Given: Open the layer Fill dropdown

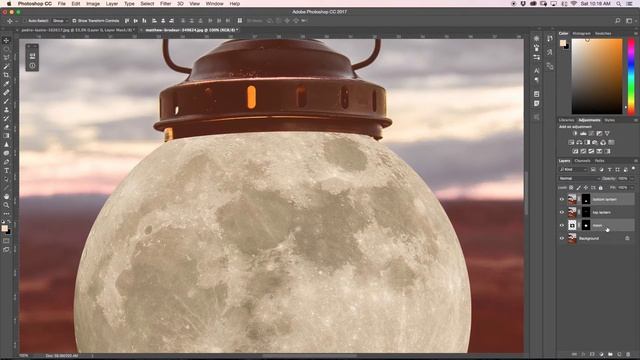Looking at the screenshot, I should pyautogui.click(x=632, y=188).
